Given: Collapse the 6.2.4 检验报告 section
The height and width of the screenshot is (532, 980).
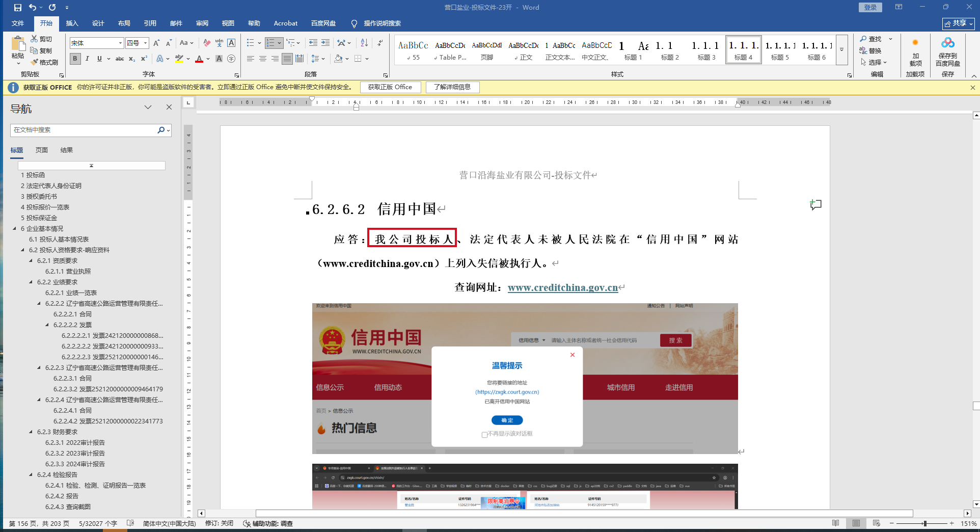Looking at the screenshot, I should click(31, 475).
